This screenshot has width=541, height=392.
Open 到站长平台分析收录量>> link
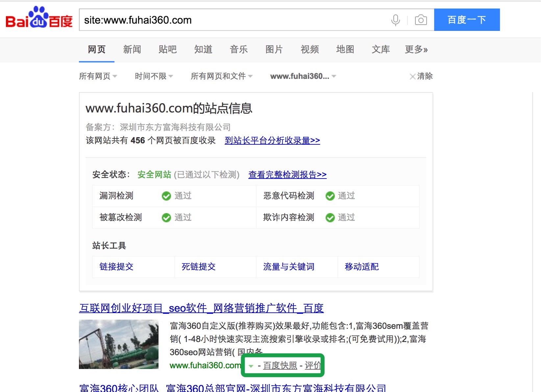click(272, 140)
